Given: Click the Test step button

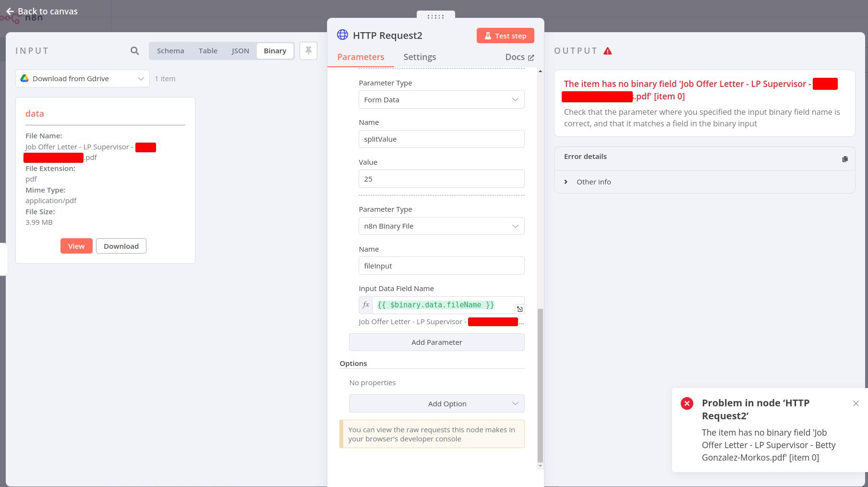Looking at the screenshot, I should (505, 36).
